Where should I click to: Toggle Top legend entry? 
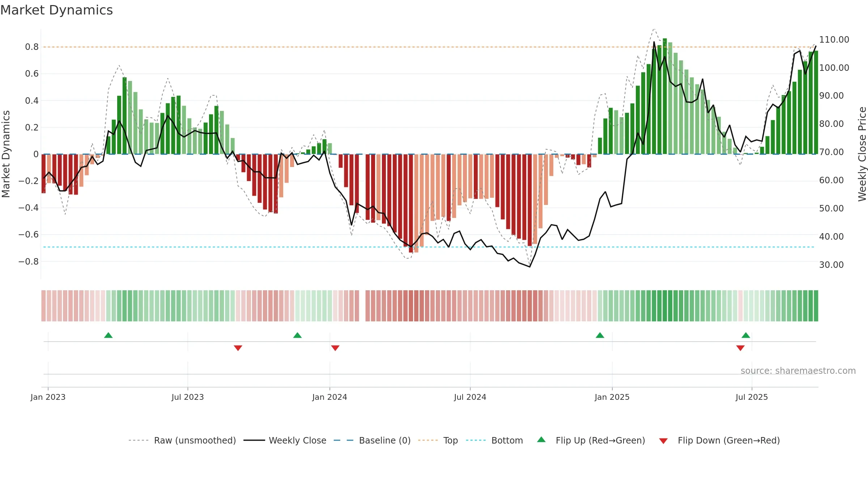tap(438, 440)
